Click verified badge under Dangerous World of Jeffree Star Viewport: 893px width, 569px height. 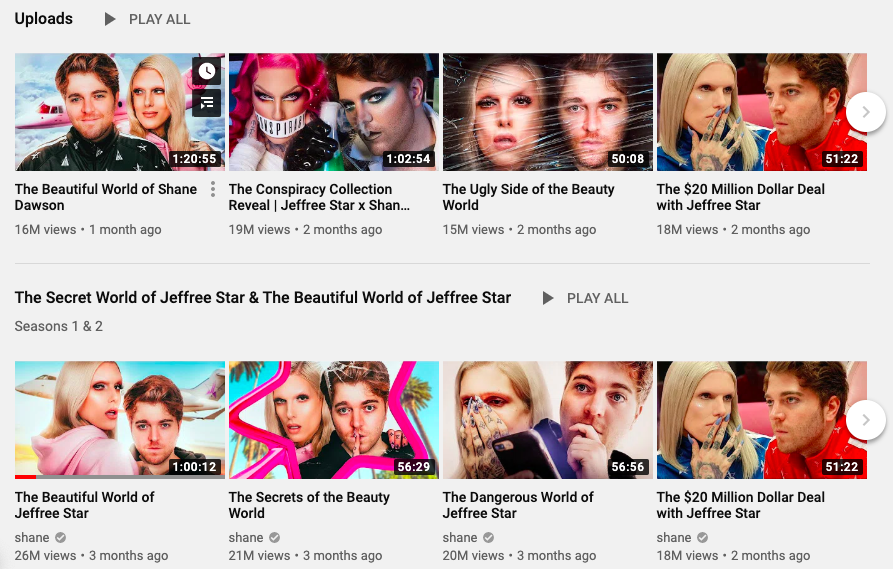pyautogui.click(x=489, y=538)
